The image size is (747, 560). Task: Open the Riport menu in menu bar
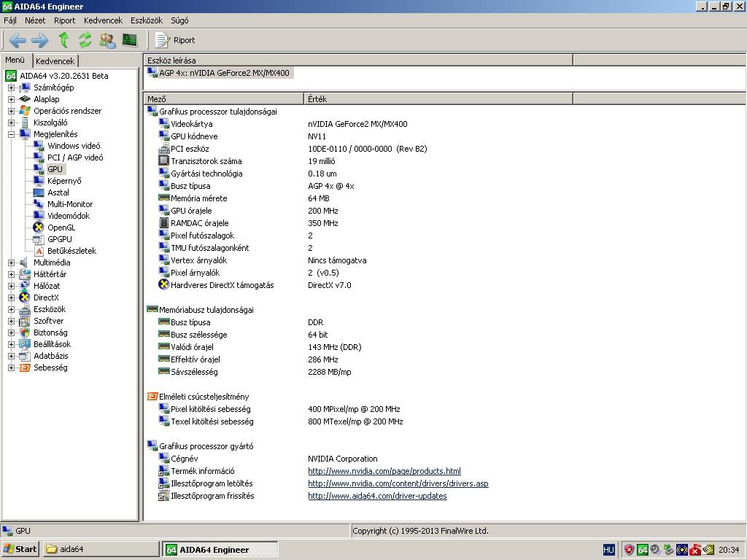(64, 20)
